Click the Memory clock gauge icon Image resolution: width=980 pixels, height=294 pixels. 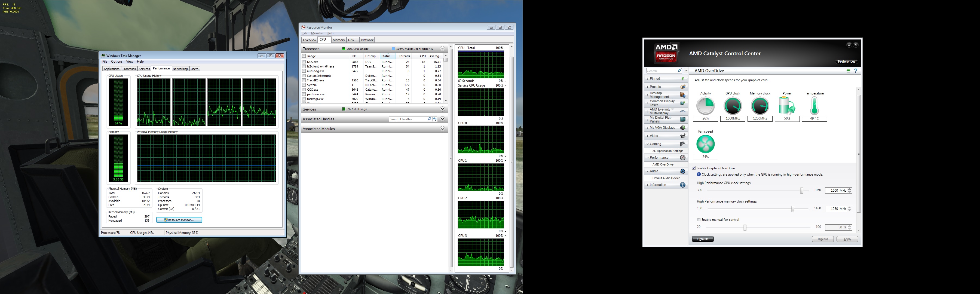[x=760, y=106]
